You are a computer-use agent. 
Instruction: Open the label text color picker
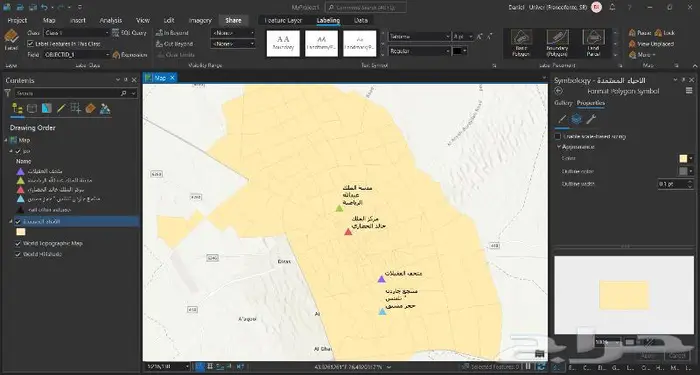point(459,51)
